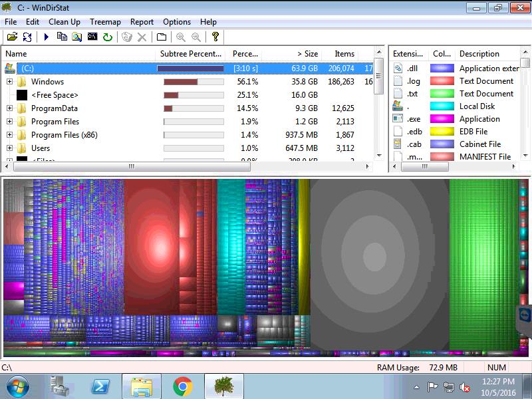Click the yellow question mark Help icon
This screenshot has height=399, width=532.
[215, 37]
